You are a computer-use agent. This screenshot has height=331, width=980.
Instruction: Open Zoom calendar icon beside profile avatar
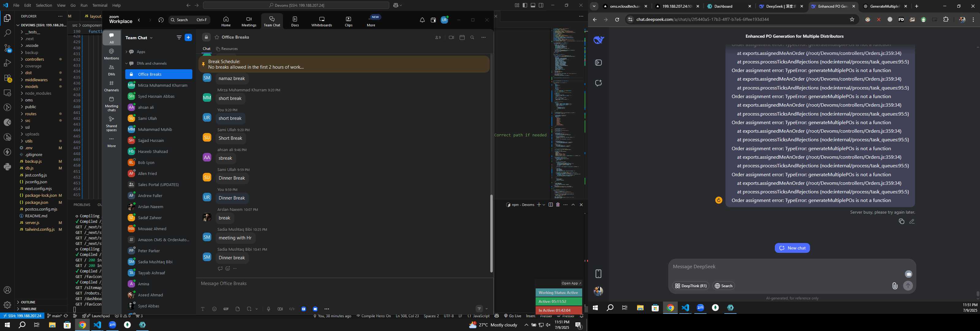433,20
